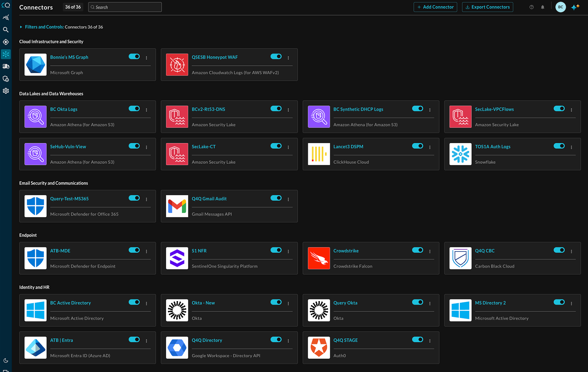The width and height of the screenshot is (588, 372).
Task: Open the options menu for Q4Q Gmail Audit
Action: (288, 199)
